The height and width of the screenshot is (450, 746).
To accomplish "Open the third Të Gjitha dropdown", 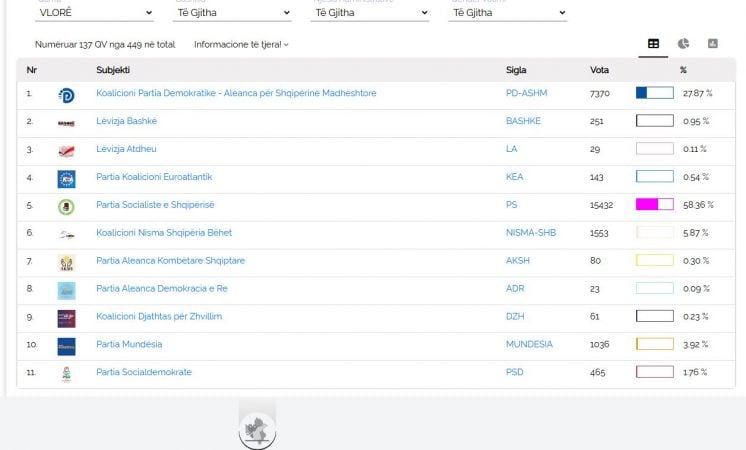I will point(370,13).
